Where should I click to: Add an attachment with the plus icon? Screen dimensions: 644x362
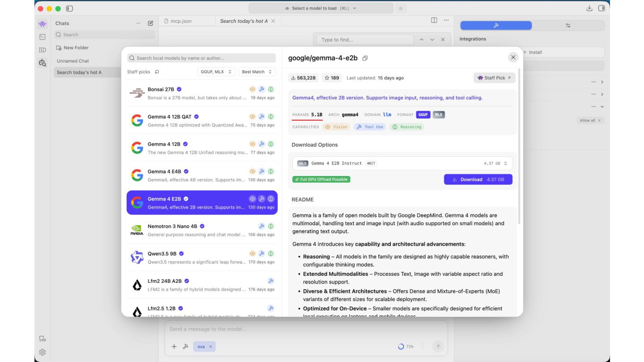pos(174,346)
